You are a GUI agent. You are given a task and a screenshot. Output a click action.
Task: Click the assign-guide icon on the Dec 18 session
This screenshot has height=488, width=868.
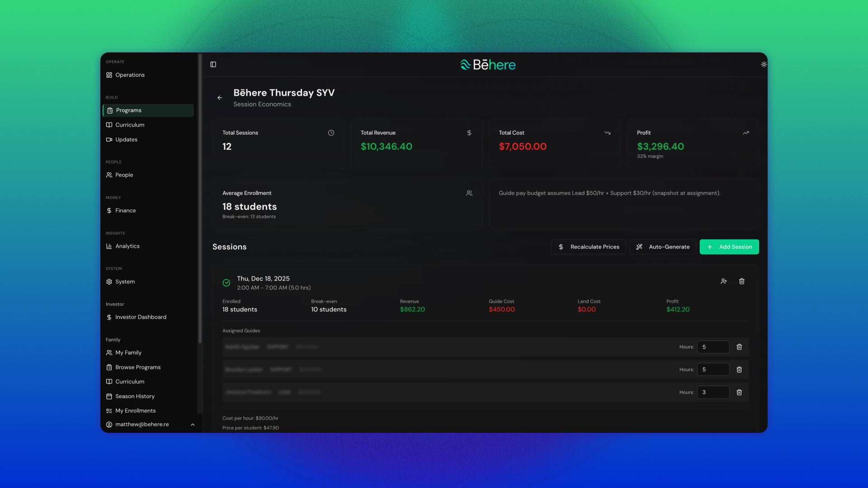click(x=724, y=281)
